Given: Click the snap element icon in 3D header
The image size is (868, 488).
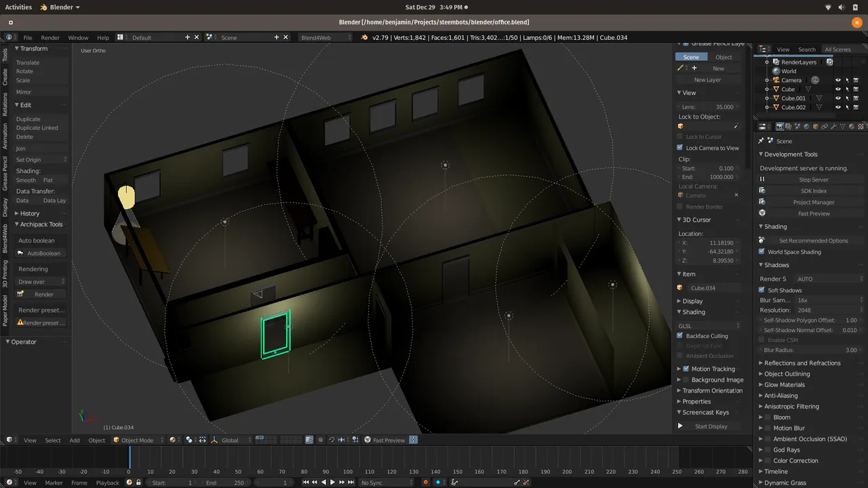Looking at the screenshot, I should click(344, 440).
